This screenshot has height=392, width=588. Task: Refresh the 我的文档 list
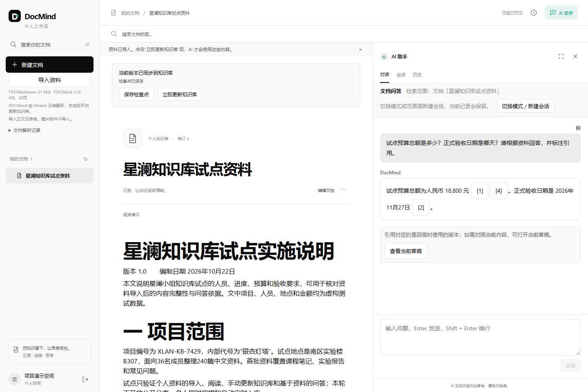point(86,159)
